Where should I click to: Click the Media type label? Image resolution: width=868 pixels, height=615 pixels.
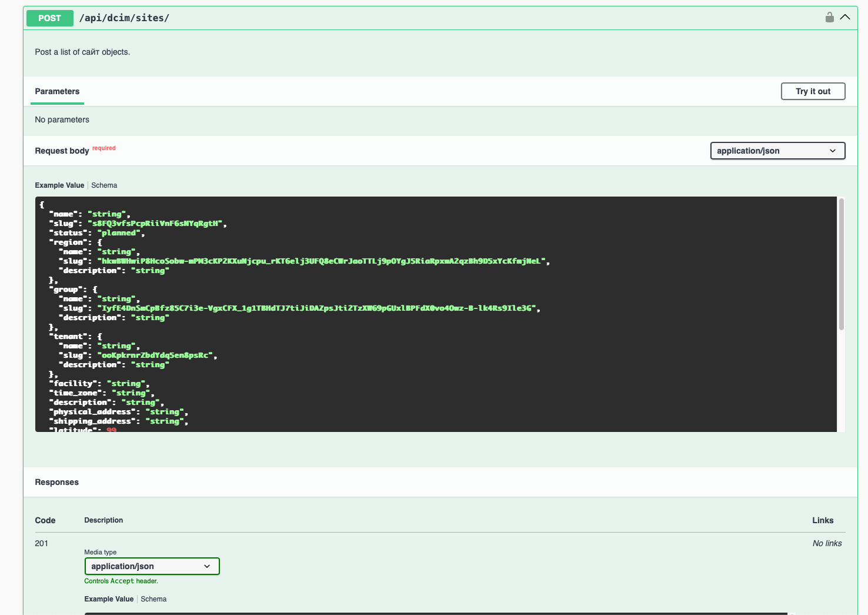[100, 552]
